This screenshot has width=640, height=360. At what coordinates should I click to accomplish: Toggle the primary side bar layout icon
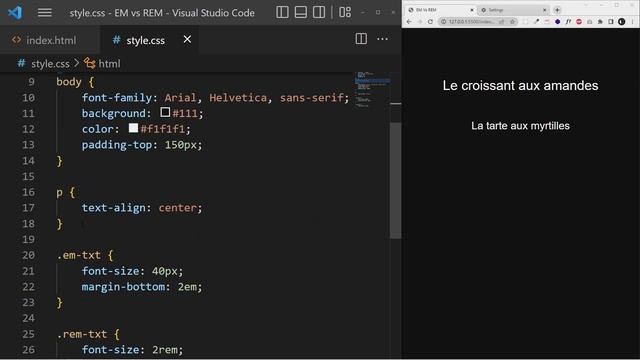(282, 12)
